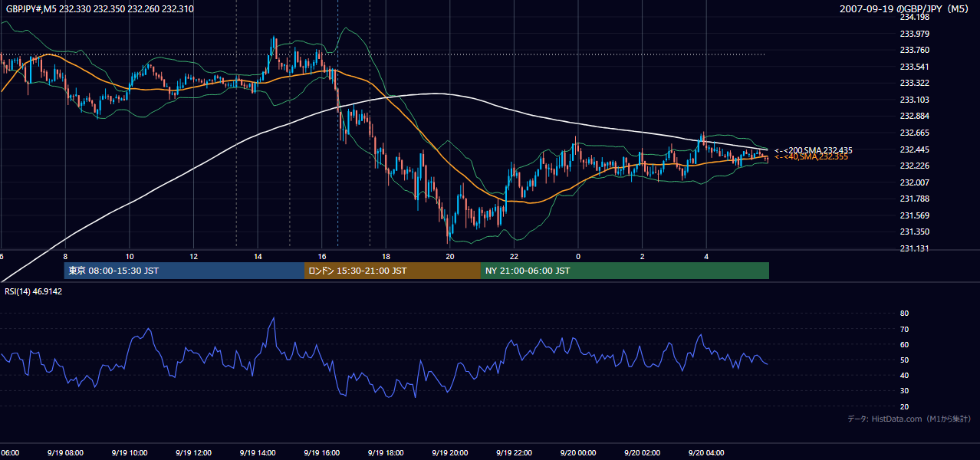This screenshot has width=980, height=460.
Task: Click hour label 14 on chart axis
Action: pyautogui.click(x=258, y=256)
